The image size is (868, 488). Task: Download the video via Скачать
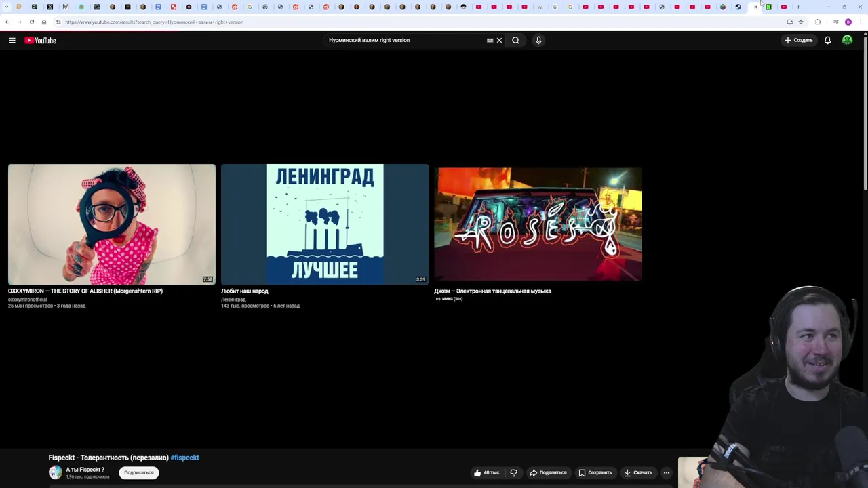(638, 472)
